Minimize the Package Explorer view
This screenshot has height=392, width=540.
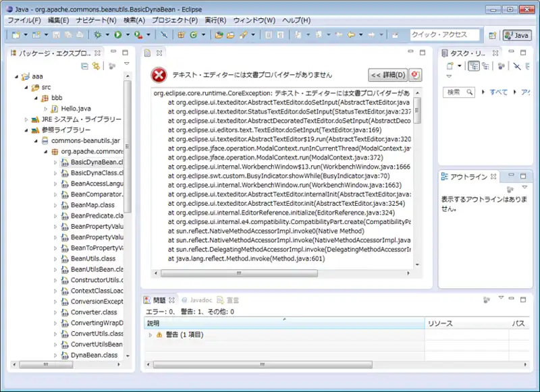tap(113, 52)
